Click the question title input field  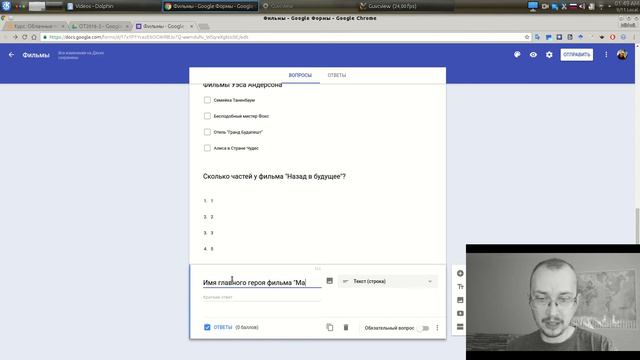[262, 282]
